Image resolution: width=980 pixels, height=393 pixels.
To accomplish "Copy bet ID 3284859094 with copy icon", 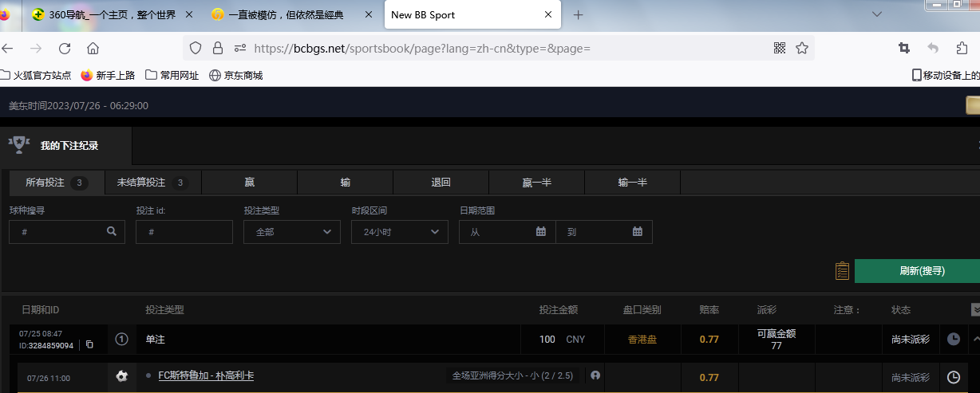I will tap(89, 345).
